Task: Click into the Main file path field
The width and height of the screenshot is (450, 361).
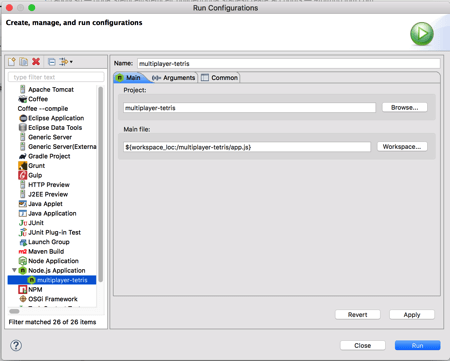Action: tap(247, 147)
